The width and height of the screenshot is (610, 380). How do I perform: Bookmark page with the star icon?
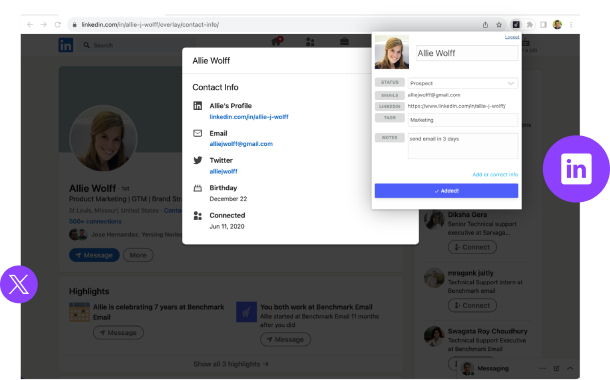coord(499,25)
